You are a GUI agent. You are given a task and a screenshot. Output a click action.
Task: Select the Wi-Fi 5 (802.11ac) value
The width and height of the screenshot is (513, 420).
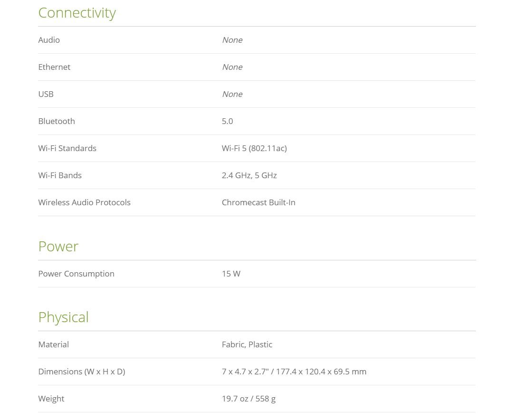pyautogui.click(x=254, y=148)
